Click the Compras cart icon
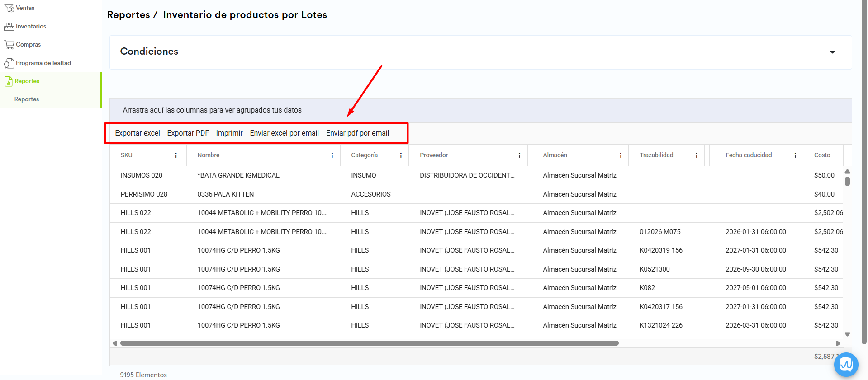The width and height of the screenshot is (868, 380). point(9,45)
